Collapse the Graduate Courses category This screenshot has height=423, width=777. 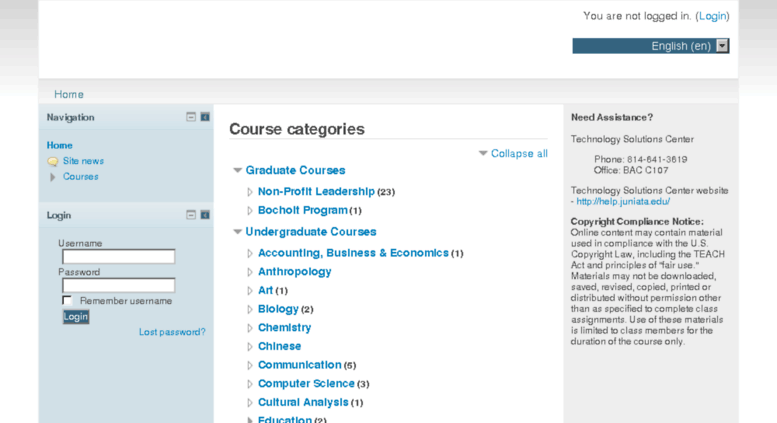pyautogui.click(x=237, y=170)
